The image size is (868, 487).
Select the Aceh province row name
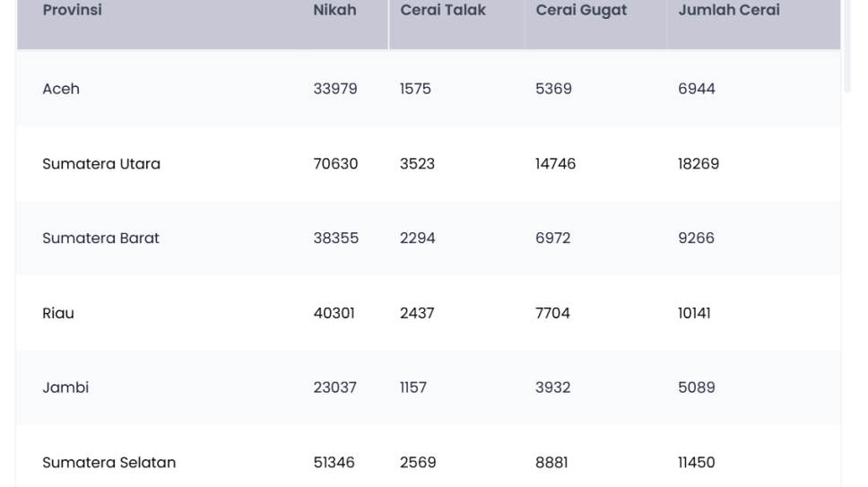coord(61,89)
